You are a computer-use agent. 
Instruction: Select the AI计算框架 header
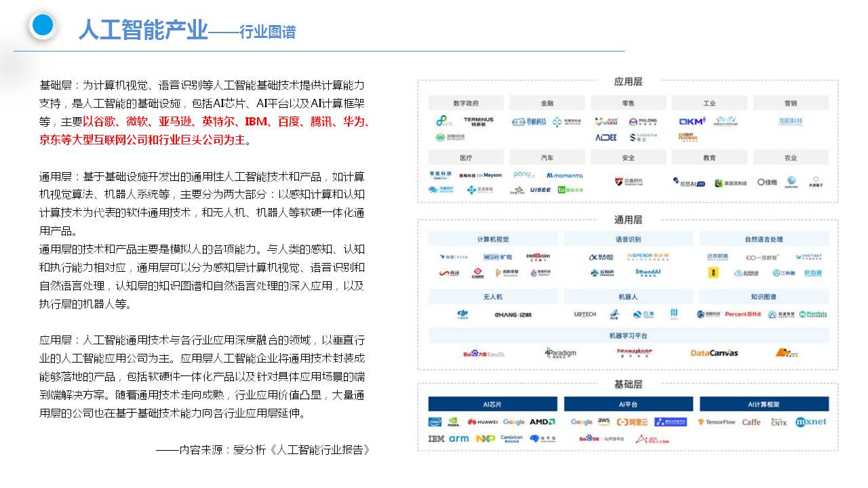pos(764,404)
